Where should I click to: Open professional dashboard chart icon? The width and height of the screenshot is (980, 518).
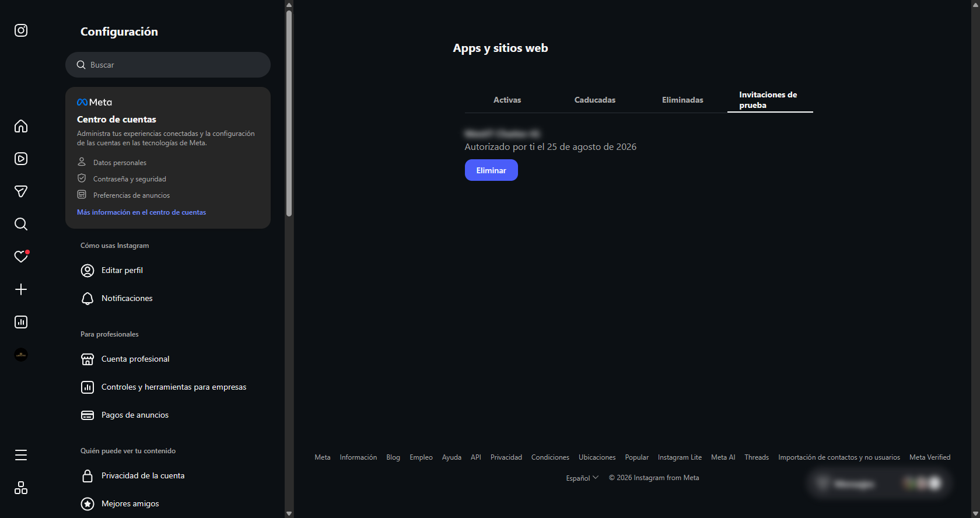coord(21,322)
